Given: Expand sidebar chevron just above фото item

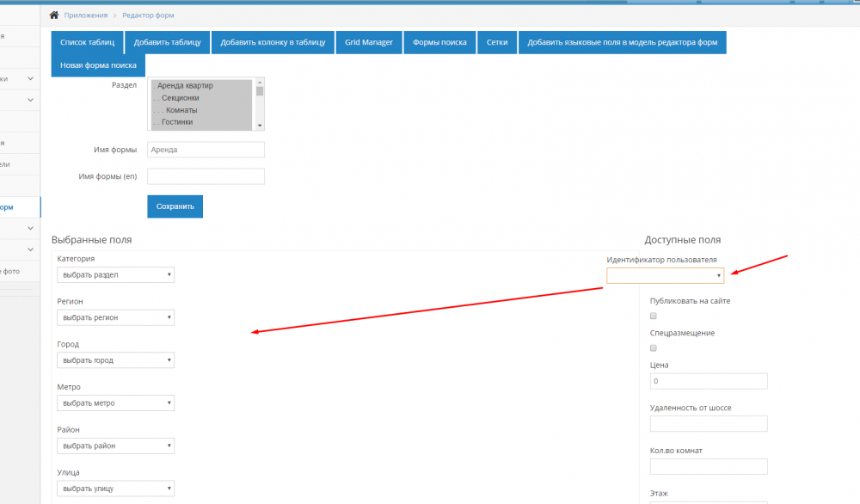Looking at the screenshot, I should (x=30, y=249).
